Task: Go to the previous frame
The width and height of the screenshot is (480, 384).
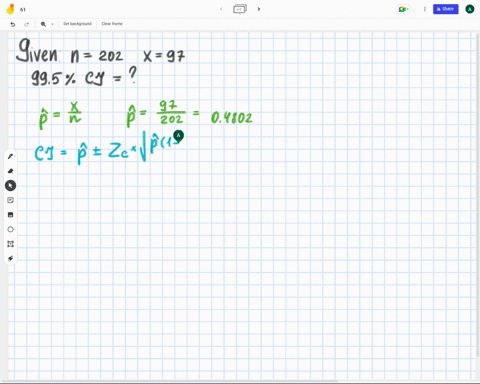Action: (221, 9)
